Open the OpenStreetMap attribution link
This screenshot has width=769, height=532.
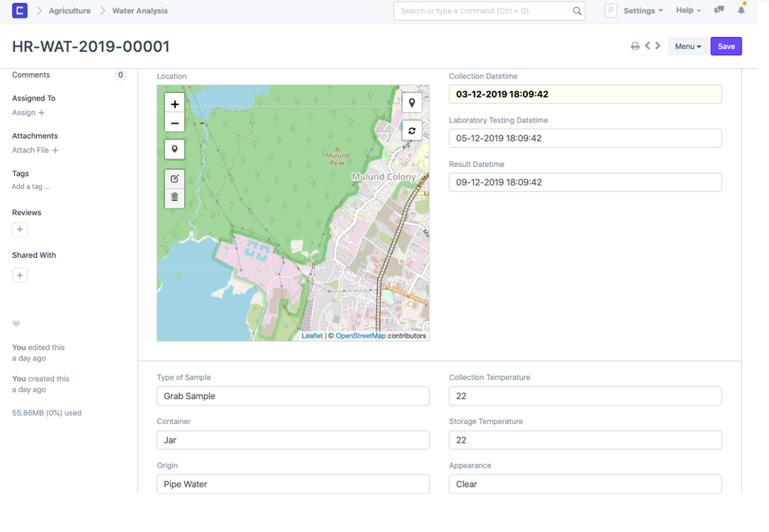pos(360,335)
